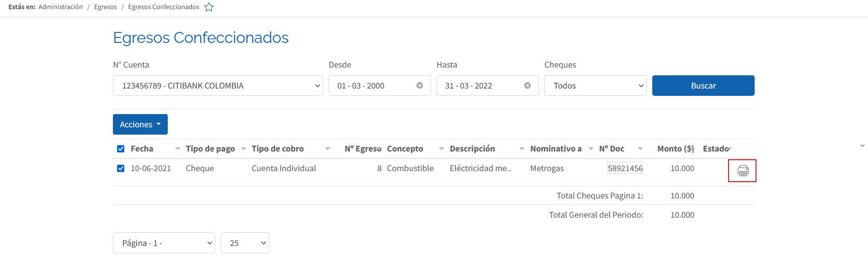Open the Nº Cuenta CITIBANK COLOMBIA dropdown
This screenshot has height=256, width=868.
[218, 86]
